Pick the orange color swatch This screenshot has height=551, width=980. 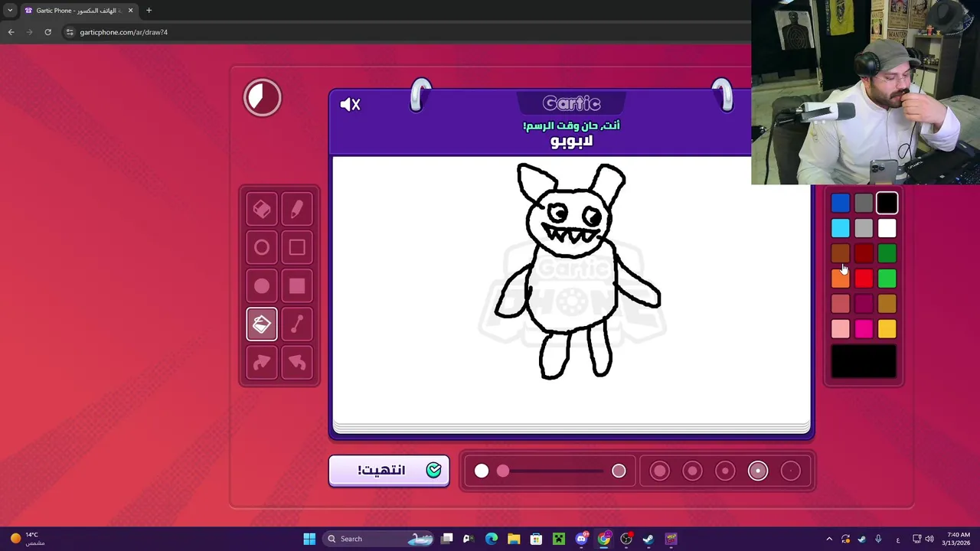coord(840,279)
